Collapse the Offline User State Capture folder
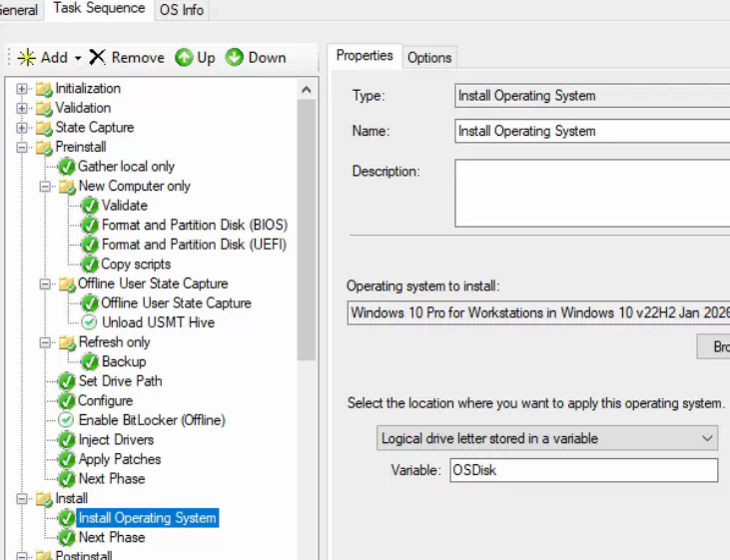Viewport: 730px width, 560px height. click(x=45, y=283)
